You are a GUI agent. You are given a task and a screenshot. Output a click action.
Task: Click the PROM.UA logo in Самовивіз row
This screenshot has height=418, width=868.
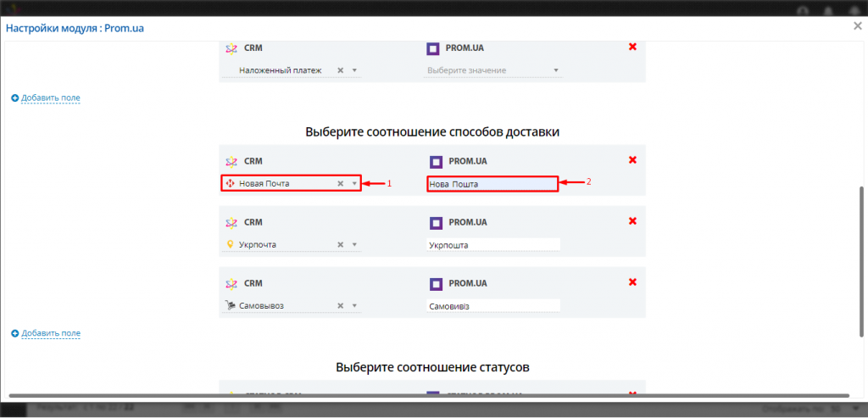[437, 283]
